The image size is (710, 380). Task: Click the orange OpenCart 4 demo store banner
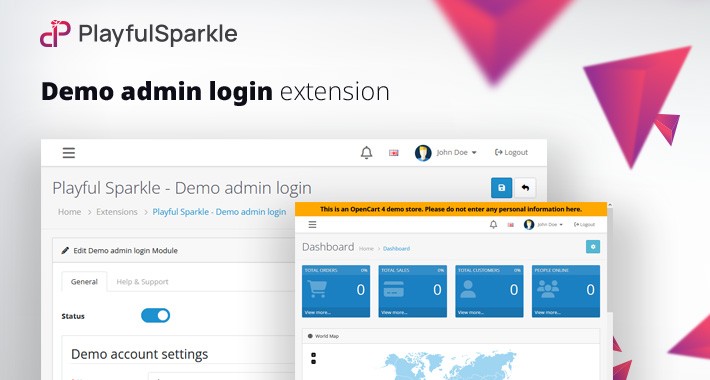451,209
